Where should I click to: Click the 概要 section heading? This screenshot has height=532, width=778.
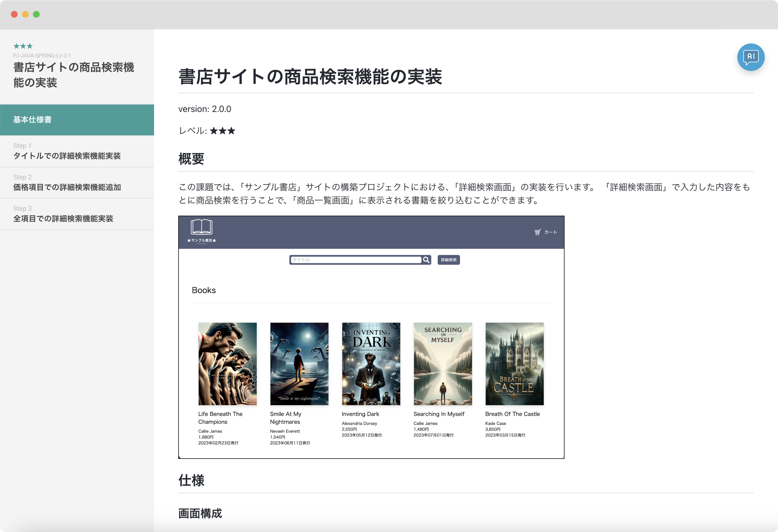(191, 159)
